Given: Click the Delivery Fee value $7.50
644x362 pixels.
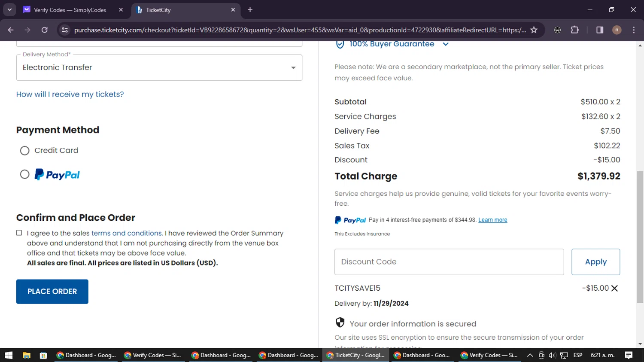Looking at the screenshot, I should click(x=611, y=131).
